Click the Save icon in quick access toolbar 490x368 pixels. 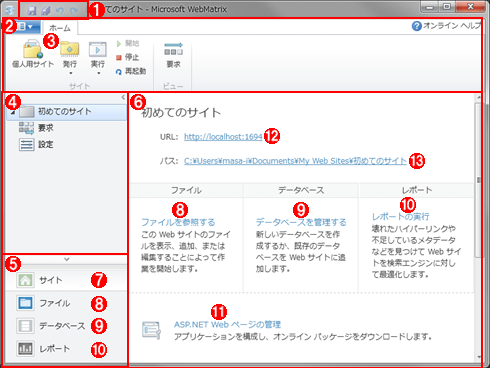coord(32,11)
